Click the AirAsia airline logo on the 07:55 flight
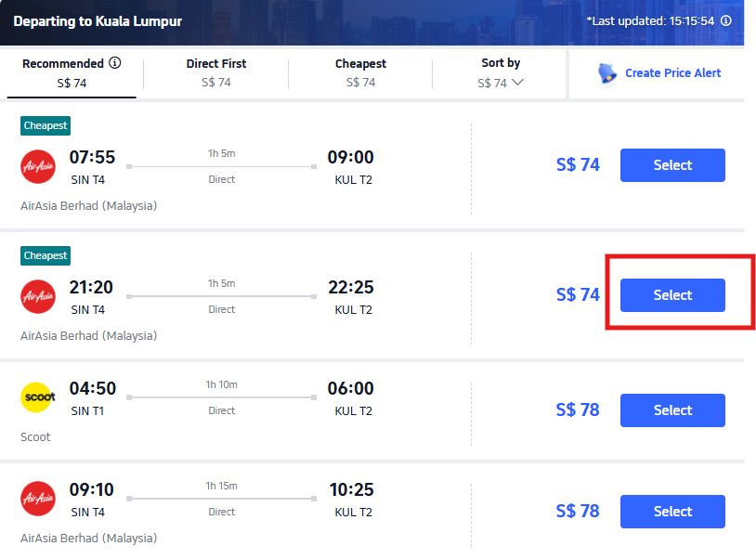This screenshot has width=756, height=559. (38, 166)
